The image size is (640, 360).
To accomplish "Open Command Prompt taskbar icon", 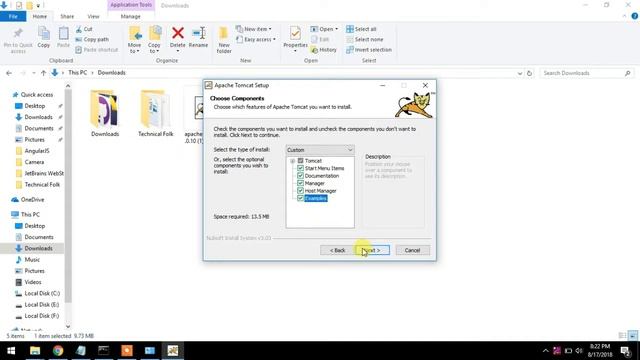I will pyautogui.click(x=104, y=351).
